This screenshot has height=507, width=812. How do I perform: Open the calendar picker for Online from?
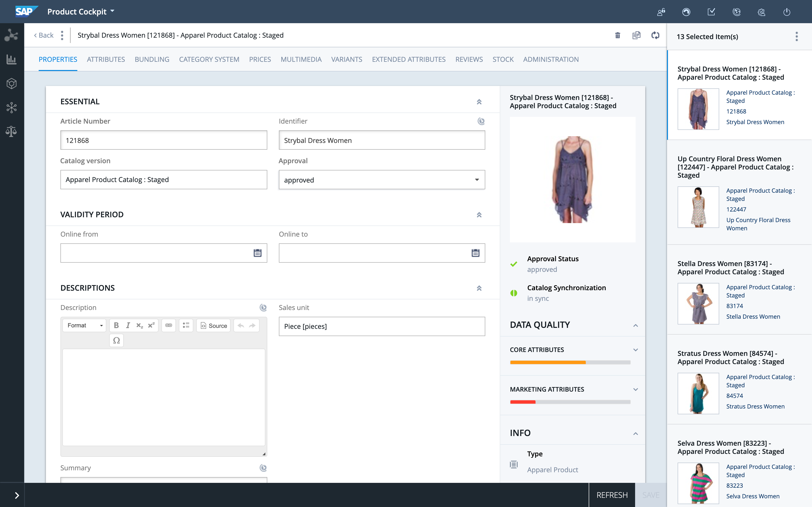tap(257, 253)
